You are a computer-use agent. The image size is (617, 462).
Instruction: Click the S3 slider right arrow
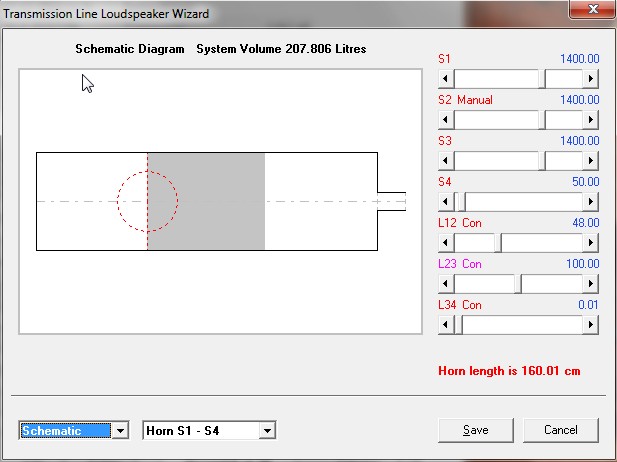tap(591, 161)
